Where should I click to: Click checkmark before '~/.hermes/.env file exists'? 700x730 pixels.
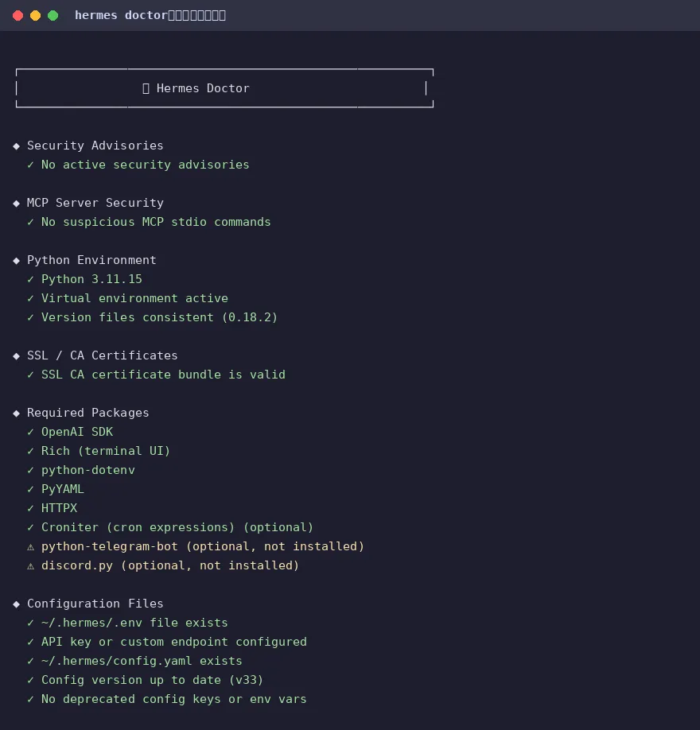(30, 623)
